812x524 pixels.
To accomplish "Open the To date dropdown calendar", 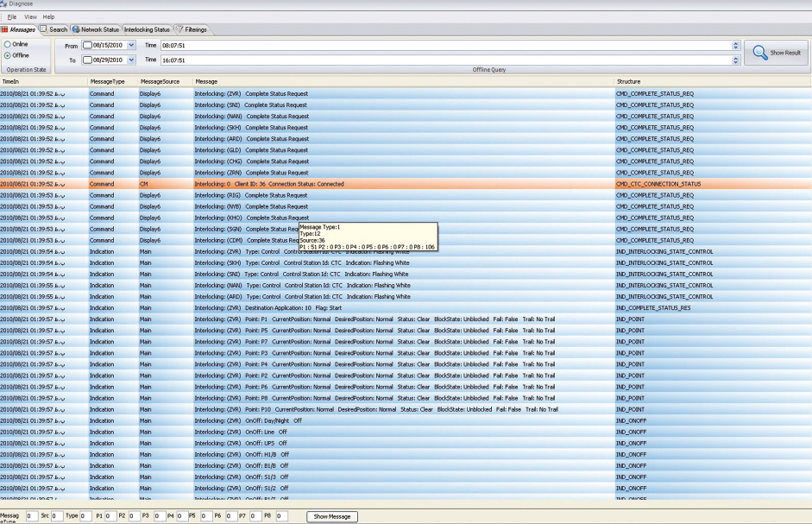I will tap(131, 60).
